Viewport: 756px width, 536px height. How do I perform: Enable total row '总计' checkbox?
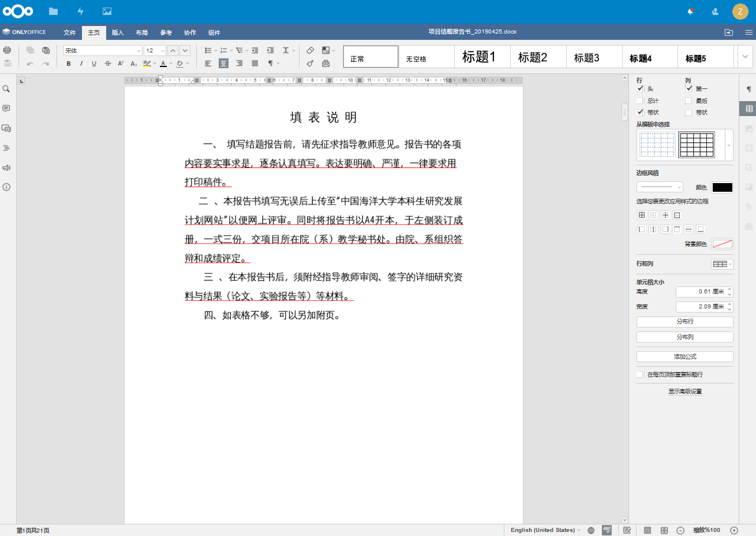(x=640, y=100)
